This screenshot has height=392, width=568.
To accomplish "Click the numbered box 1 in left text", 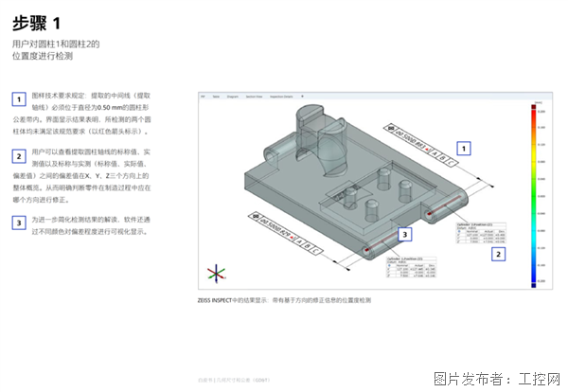I will (18, 99).
